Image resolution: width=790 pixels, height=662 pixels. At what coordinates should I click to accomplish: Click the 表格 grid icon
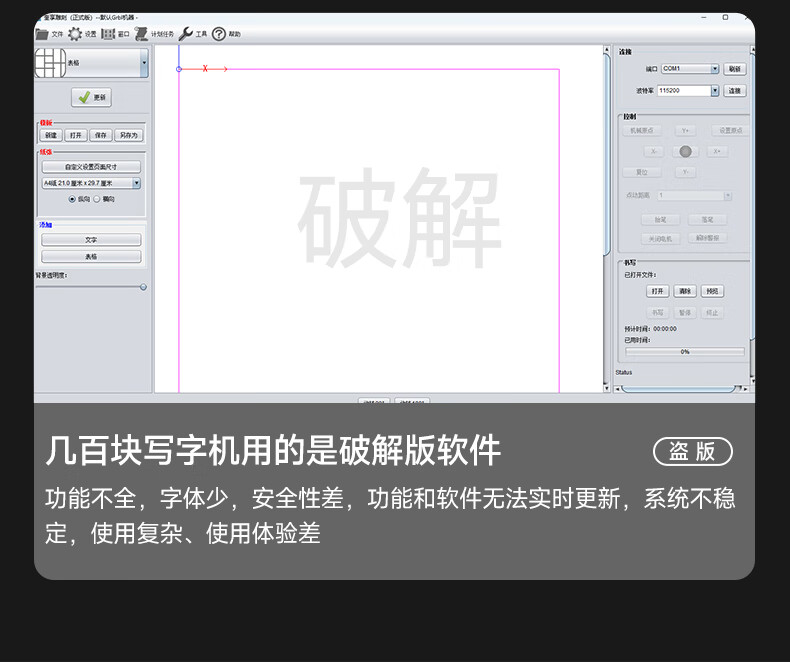point(50,63)
